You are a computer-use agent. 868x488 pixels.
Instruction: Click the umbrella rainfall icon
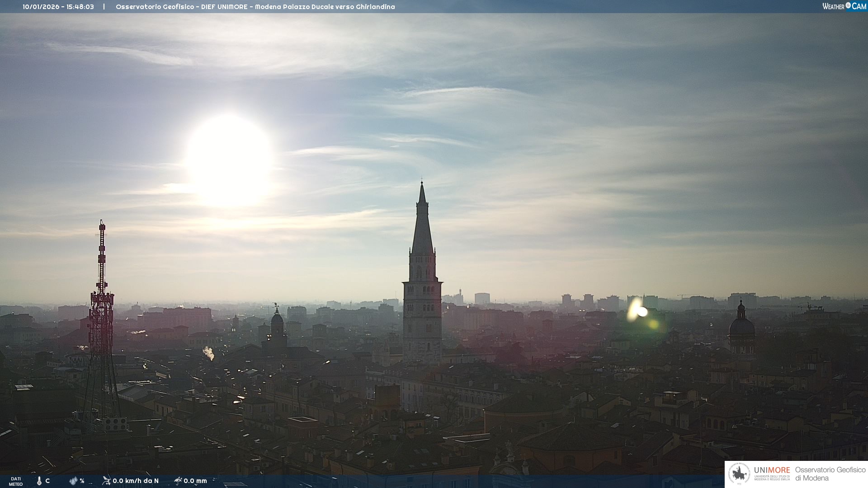point(178,480)
